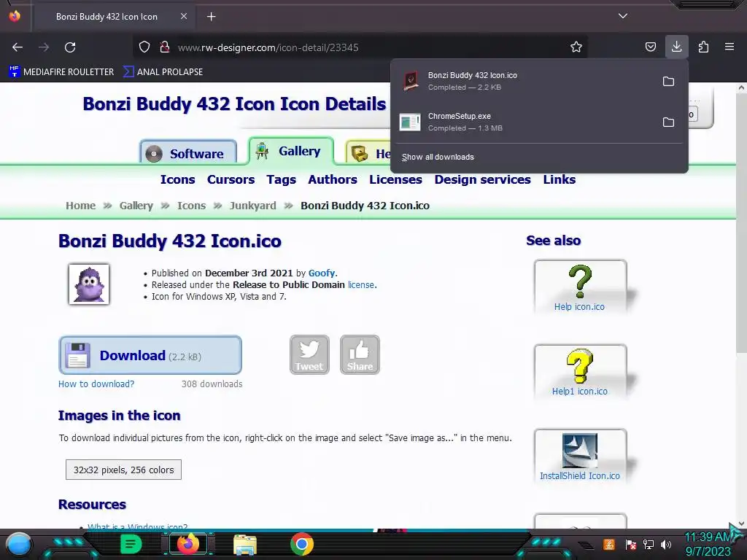The height and width of the screenshot is (560, 747).
Task: Open author Goofy profile link
Action: [322, 273]
